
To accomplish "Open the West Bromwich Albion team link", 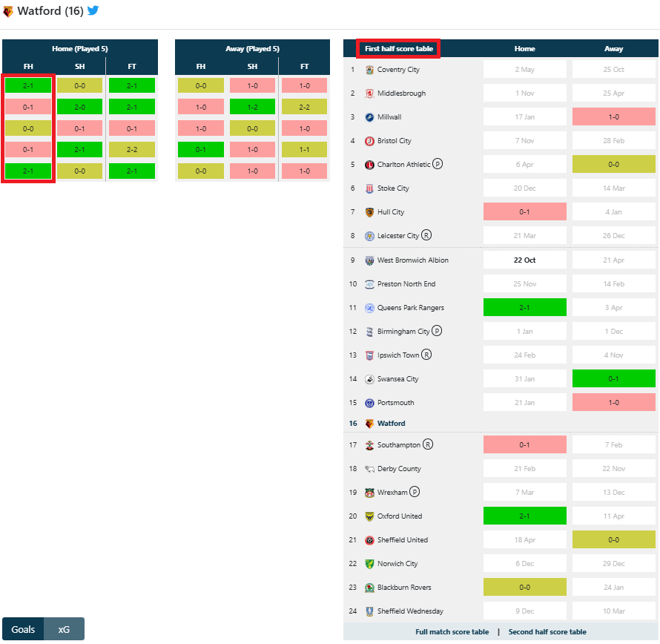I will coord(412,260).
